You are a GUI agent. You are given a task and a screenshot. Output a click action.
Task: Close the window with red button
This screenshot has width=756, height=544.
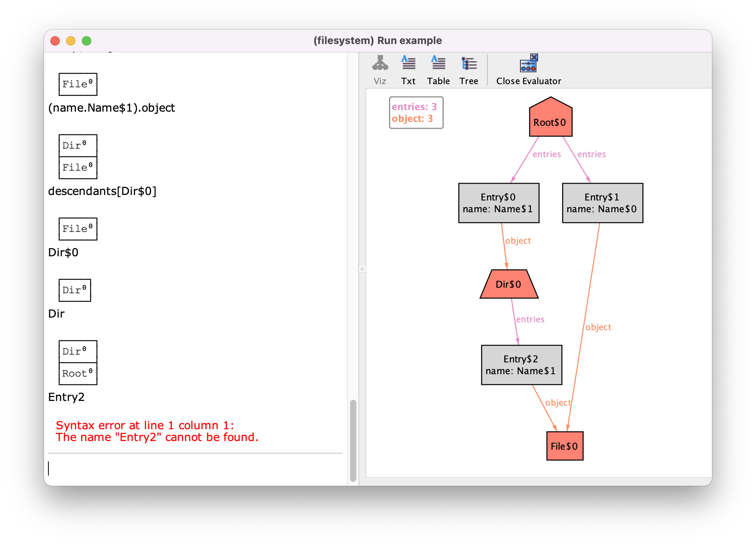click(55, 41)
